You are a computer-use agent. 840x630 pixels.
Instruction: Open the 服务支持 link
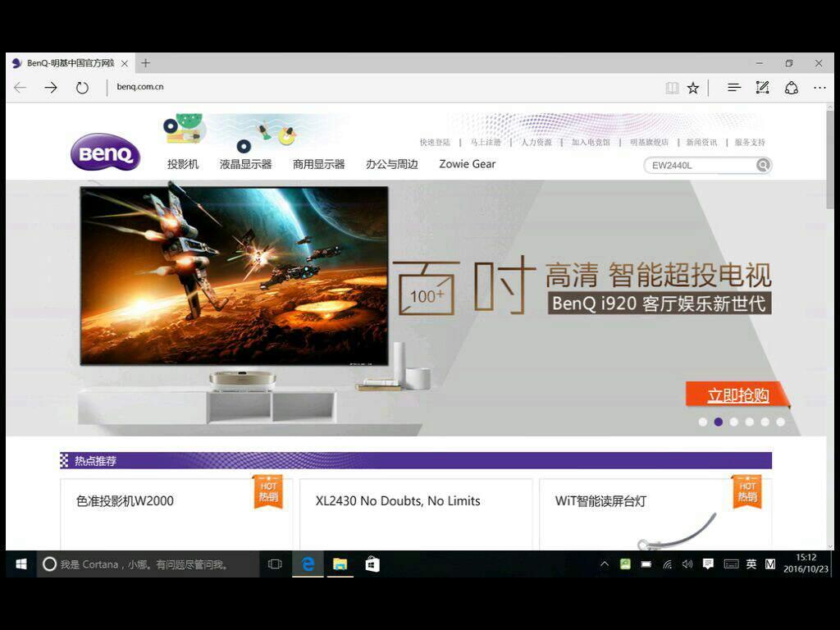click(750, 142)
